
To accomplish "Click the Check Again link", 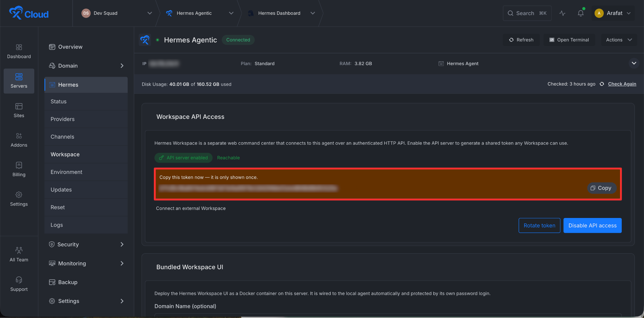I will [x=622, y=84].
